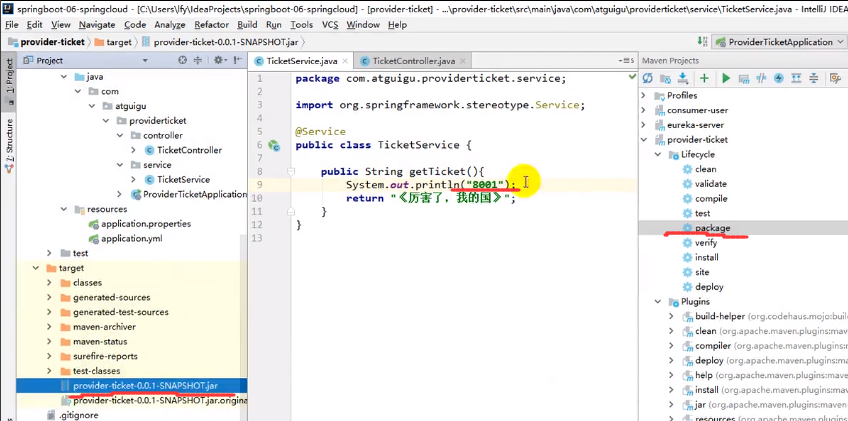Click the @Service annotation text
The height and width of the screenshot is (421, 848).
pyautogui.click(x=320, y=131)
